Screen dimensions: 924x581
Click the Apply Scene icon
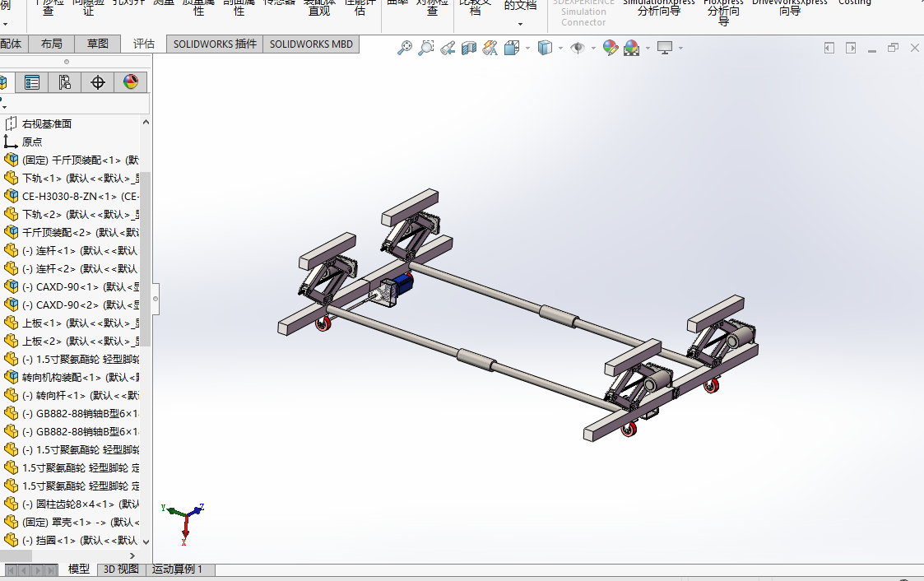coord(632,48)
